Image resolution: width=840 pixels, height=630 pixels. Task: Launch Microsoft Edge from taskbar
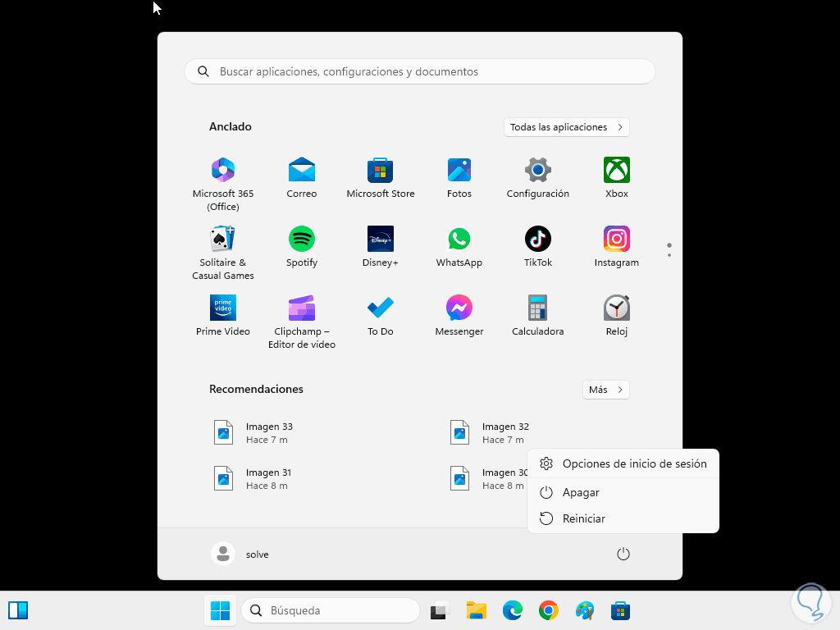coord(513,610)
